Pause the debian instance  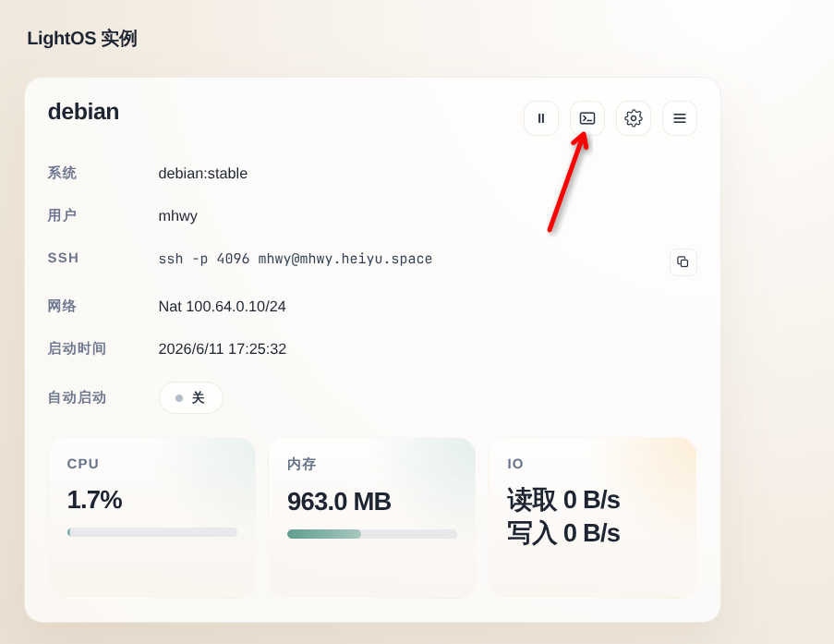[541, 118]
